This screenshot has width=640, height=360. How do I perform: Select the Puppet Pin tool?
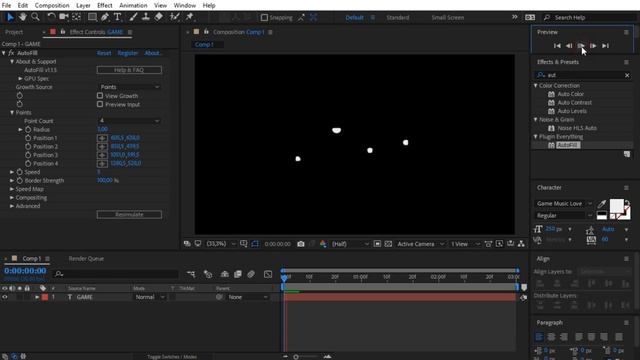(189, 17)
